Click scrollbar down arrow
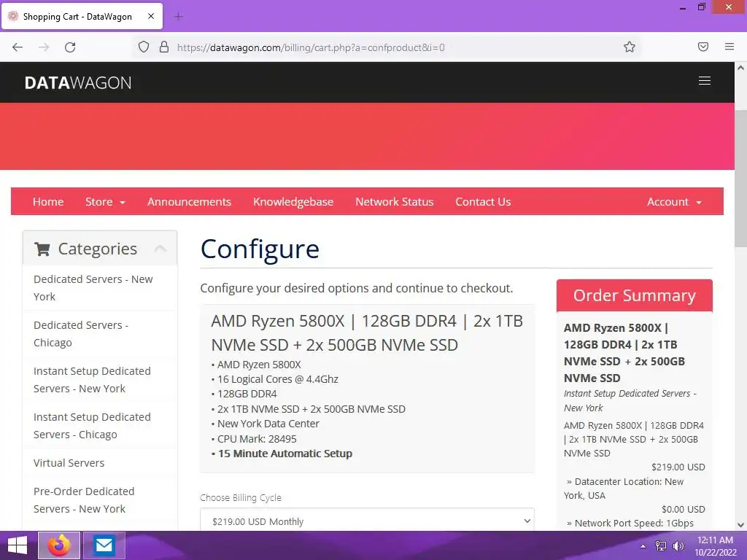The image size is (747, 560). pyautogui.click(x=740, y=525)
